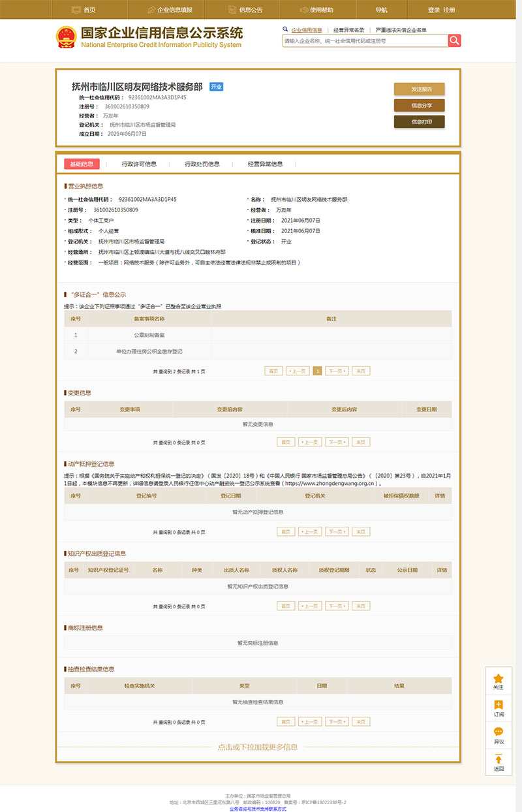The image size is (522, 812).
Task: Click the 变更日期 column header
Action: [x=427, y=409]
